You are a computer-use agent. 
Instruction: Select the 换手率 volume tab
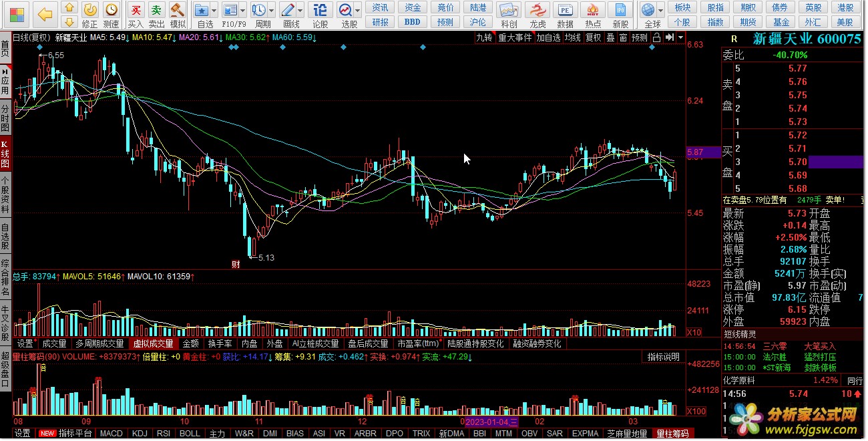(x=220, y=343)
